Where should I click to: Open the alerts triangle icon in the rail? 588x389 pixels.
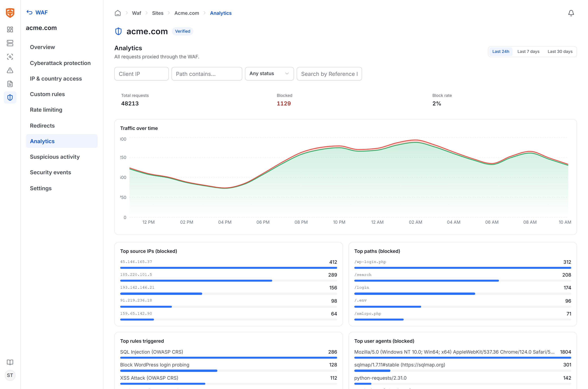pyautogui.click(x=10, y=70)
